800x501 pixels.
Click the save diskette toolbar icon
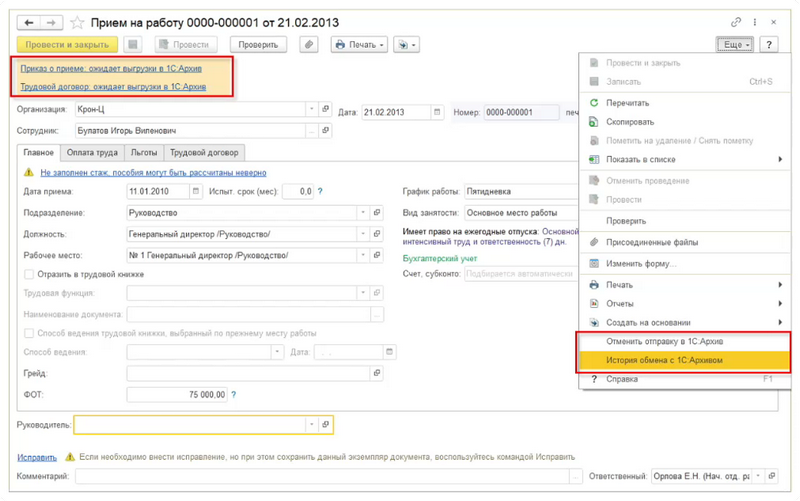point(133,45)
